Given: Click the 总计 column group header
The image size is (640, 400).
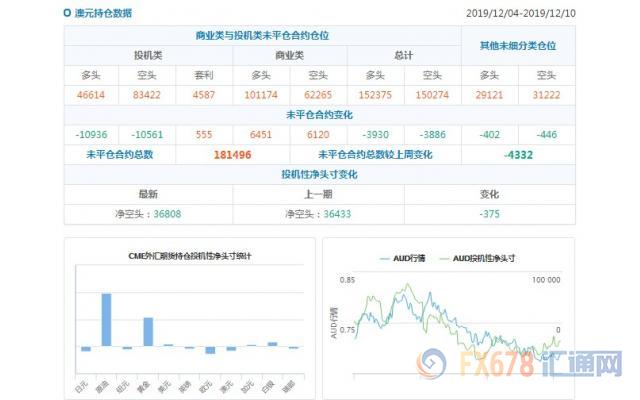Looking at the screenshot, I should click(403, 56).
